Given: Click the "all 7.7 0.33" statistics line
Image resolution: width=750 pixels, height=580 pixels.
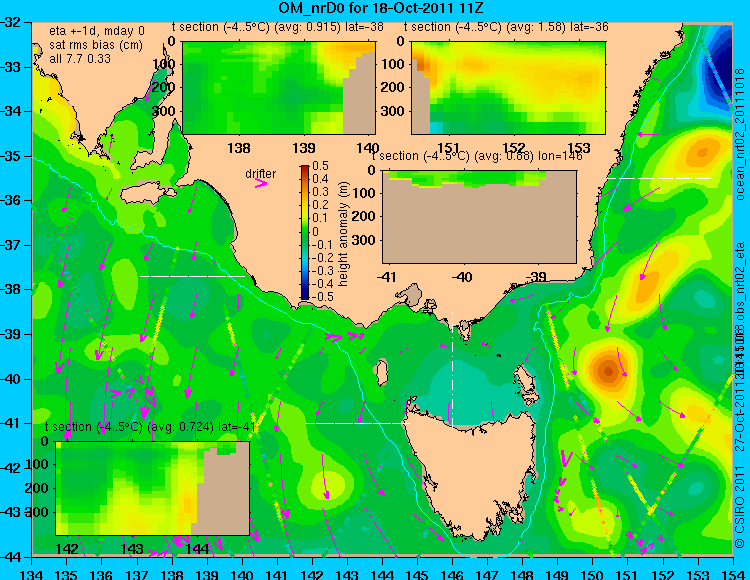Looking at the screenshot, I should [80, 59].
